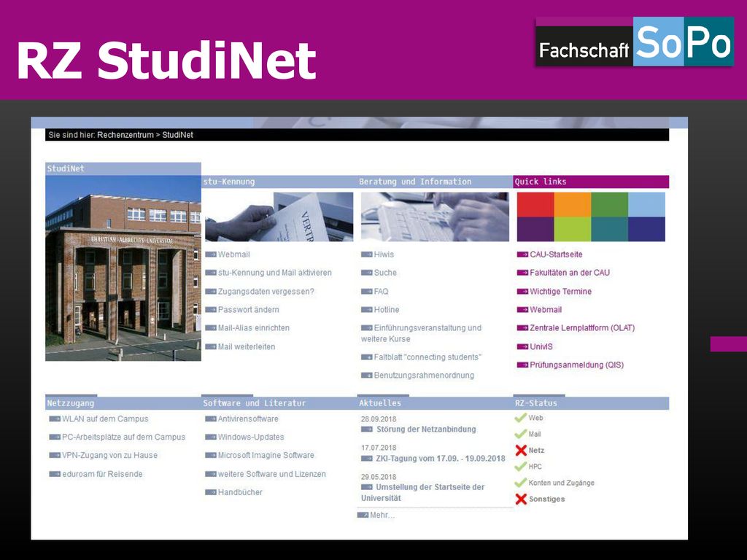Click the contract document image under stu-Kennung
The image size is (747, 560).
pos(279,217)
